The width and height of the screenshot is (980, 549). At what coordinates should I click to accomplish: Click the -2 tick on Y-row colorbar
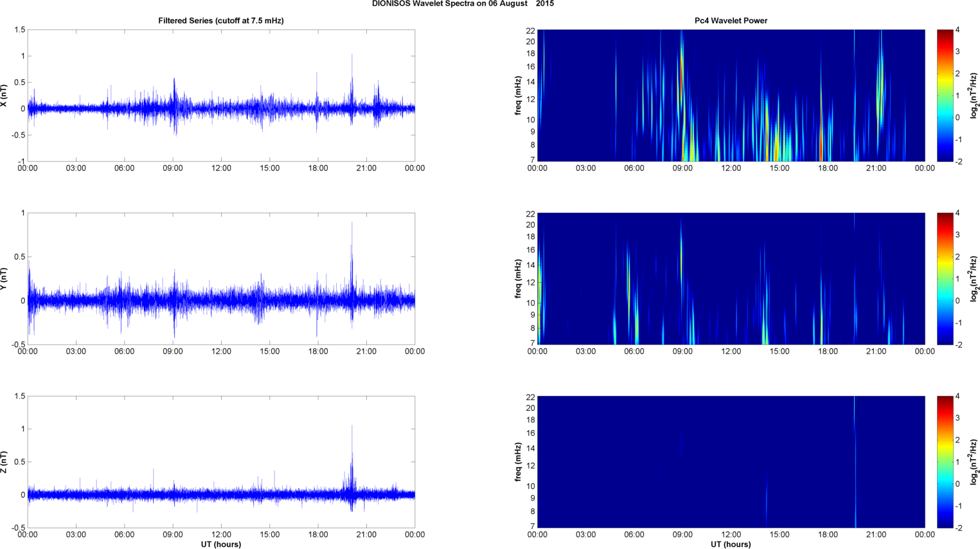point(959,345)
